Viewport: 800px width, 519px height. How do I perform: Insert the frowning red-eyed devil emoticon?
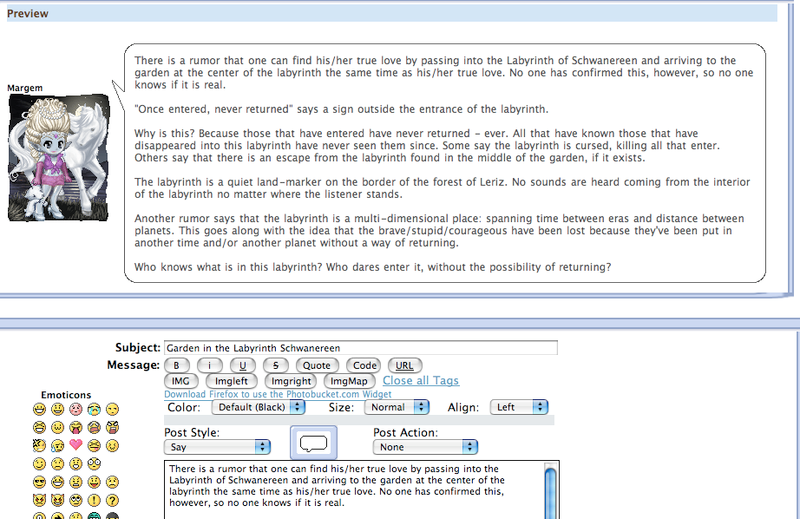click(39, 500)
